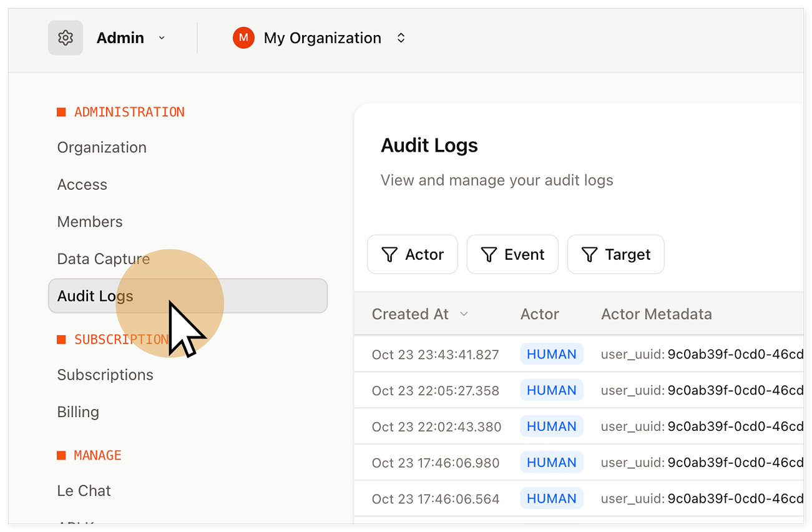Click the Actor Metadata column header
This screenshot has width=812, height=532.
click(657, 314)
